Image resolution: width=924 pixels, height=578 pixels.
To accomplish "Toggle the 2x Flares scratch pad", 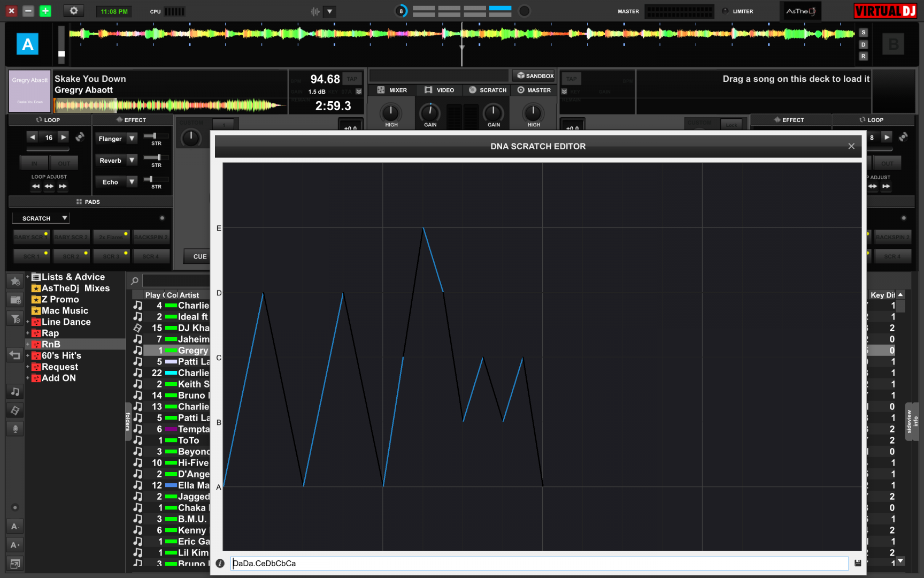I will point(111,237).
